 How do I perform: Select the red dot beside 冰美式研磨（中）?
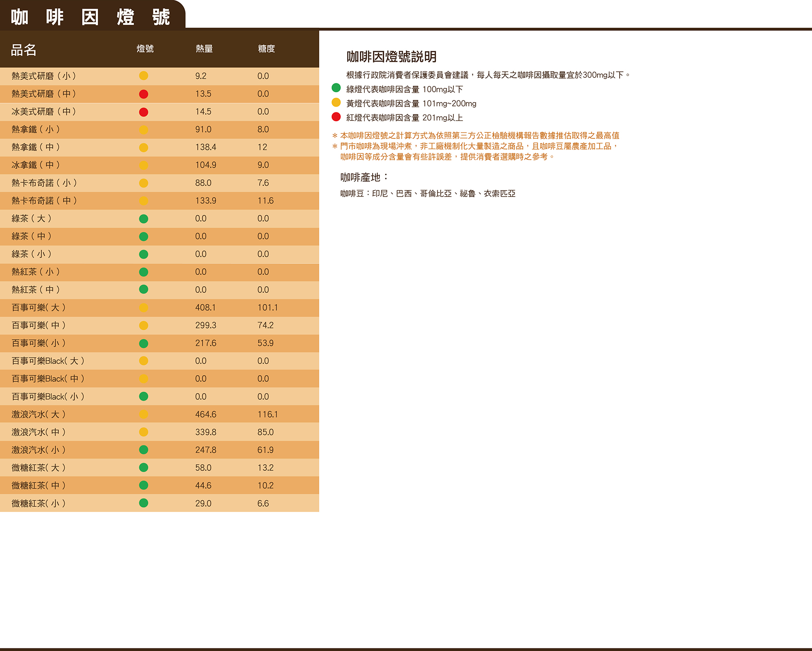click(144, 112)
